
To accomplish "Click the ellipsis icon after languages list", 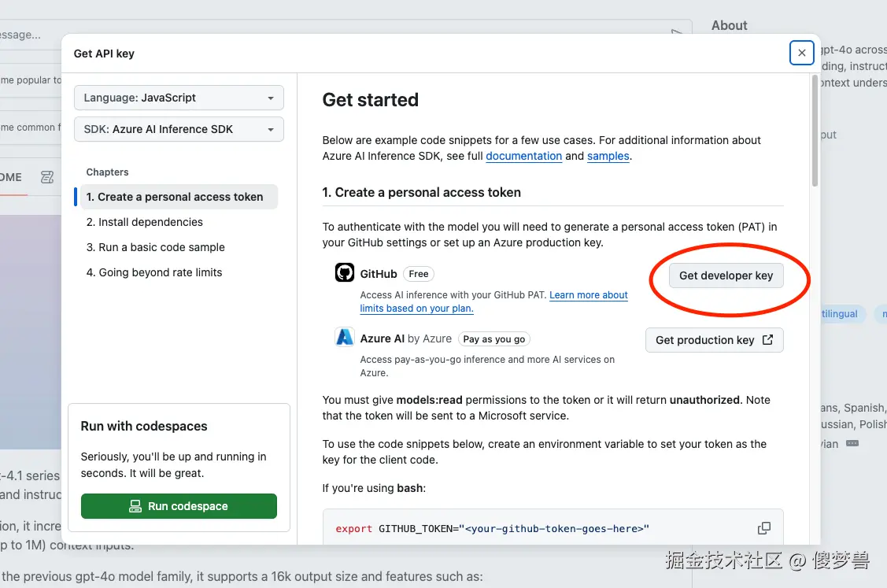I will coord(852,443).
